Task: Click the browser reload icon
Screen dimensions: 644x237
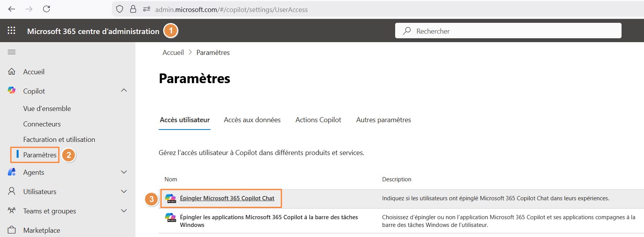Action: click(46, 9)
